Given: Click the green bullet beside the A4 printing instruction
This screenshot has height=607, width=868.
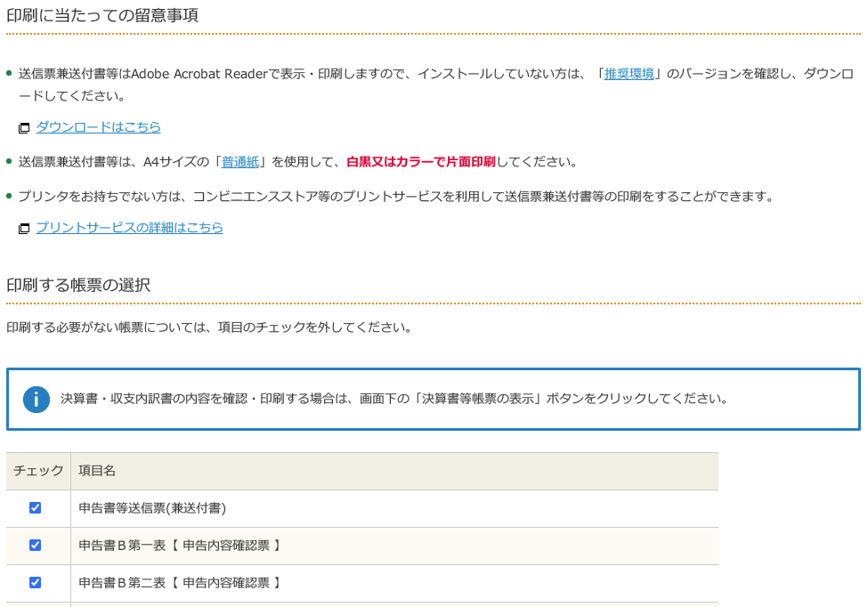Looking at the screenshot, I should [9, 159].
